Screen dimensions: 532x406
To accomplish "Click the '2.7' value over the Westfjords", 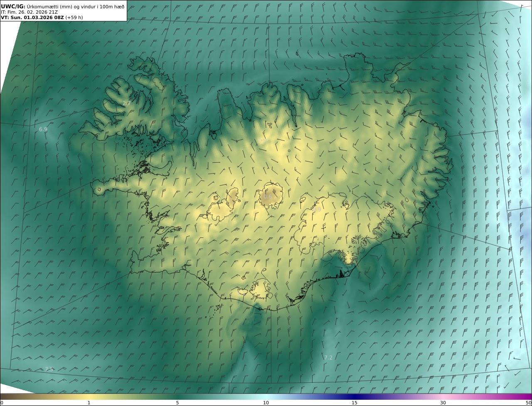I will 127,103.
